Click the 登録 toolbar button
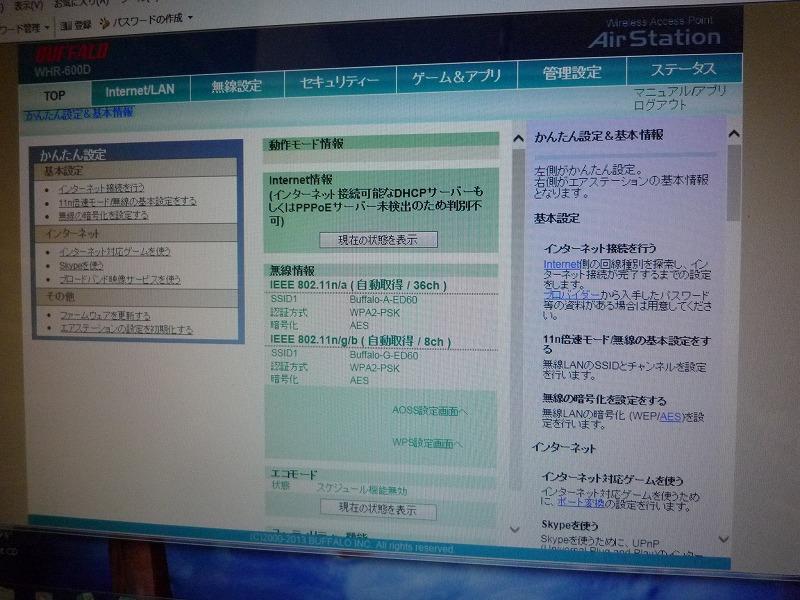Viewport: 800px width, 600px height. click(76, 24)
